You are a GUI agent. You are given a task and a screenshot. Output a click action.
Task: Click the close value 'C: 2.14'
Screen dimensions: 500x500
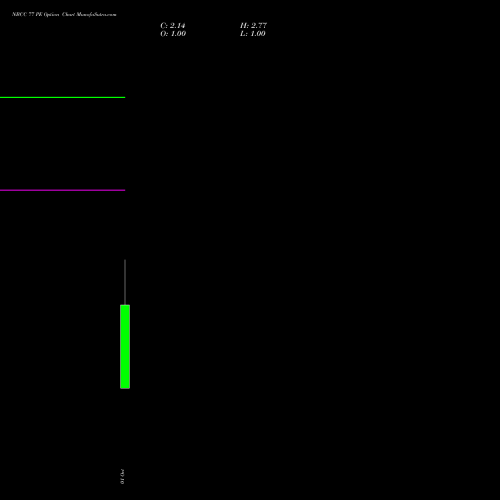coord(173,26)
